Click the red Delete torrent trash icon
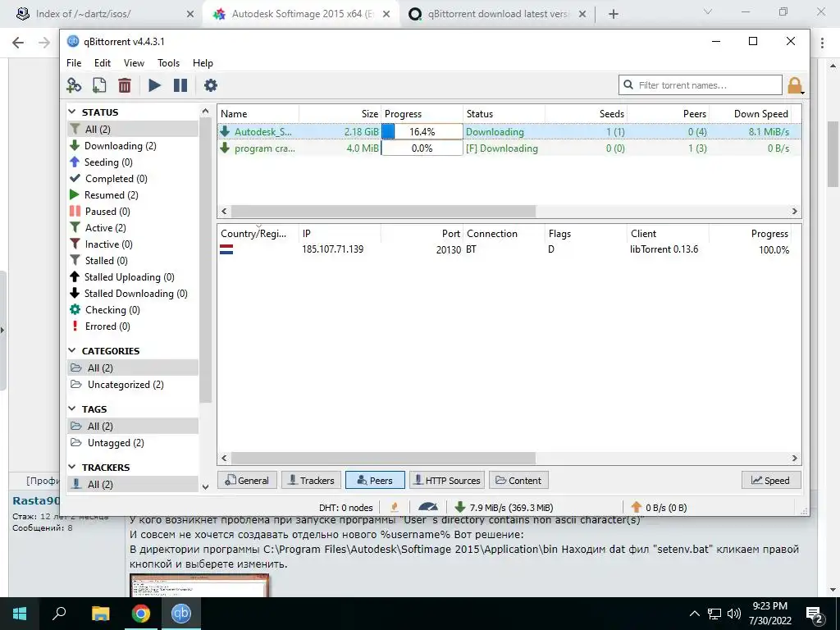Viewport: 840px width, 630px height. (x=125, y=85)
